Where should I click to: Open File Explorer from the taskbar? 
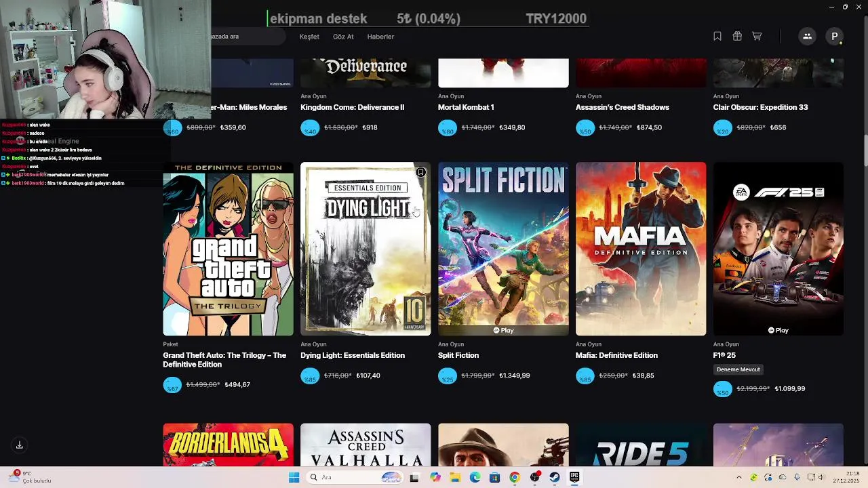tap(455, 477)
